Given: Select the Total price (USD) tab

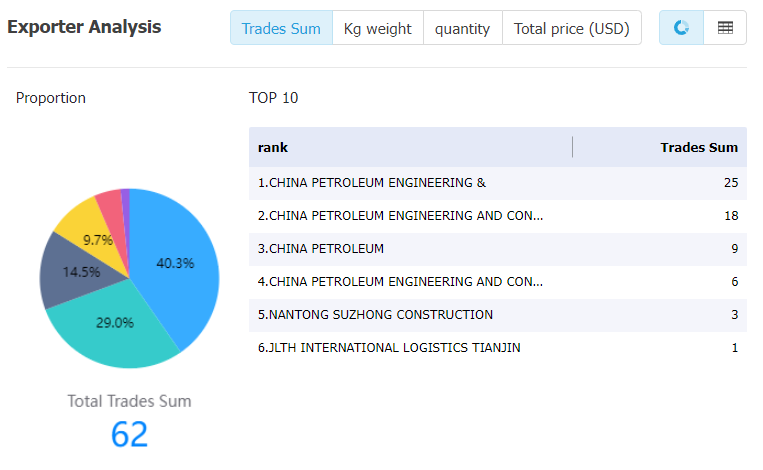Looking at the screenshot, I should click(572, 28).
